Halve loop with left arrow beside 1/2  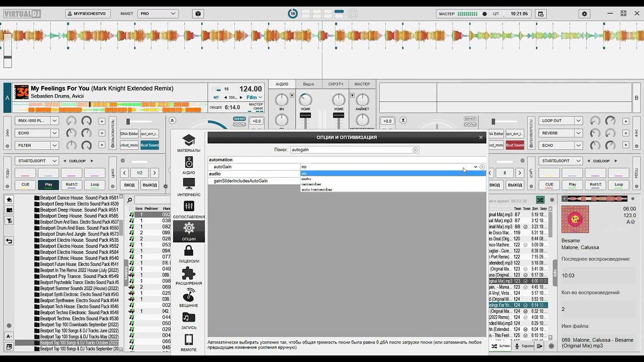pos(125,173)
